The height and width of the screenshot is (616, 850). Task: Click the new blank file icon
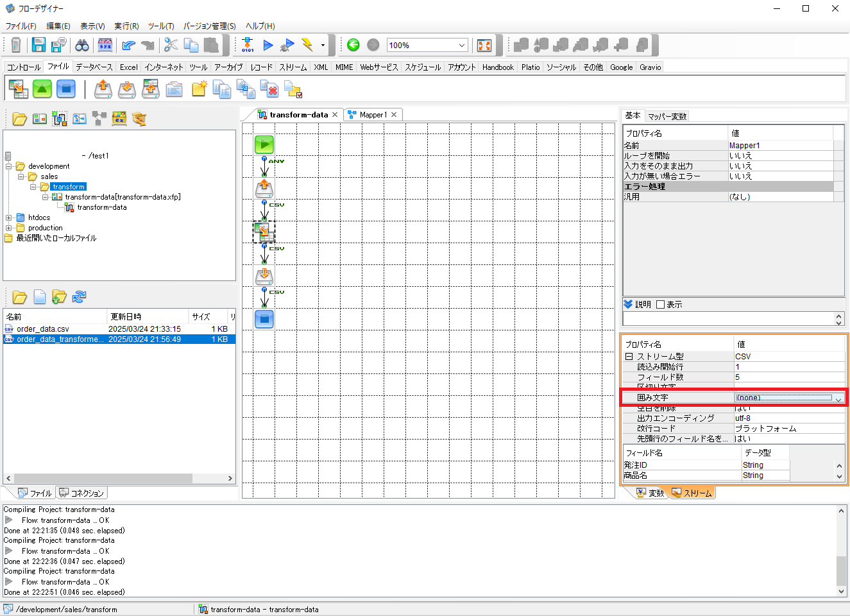point(40,296)
